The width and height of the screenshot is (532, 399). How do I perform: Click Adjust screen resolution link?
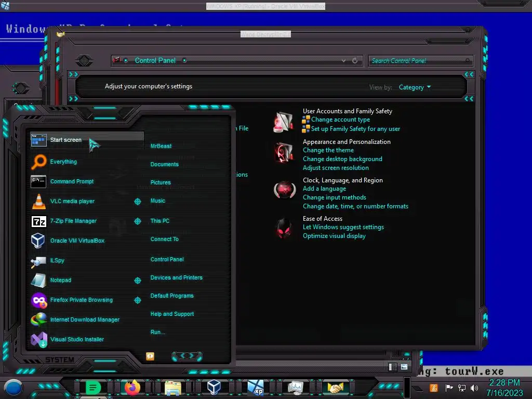(x=336, y=168)
